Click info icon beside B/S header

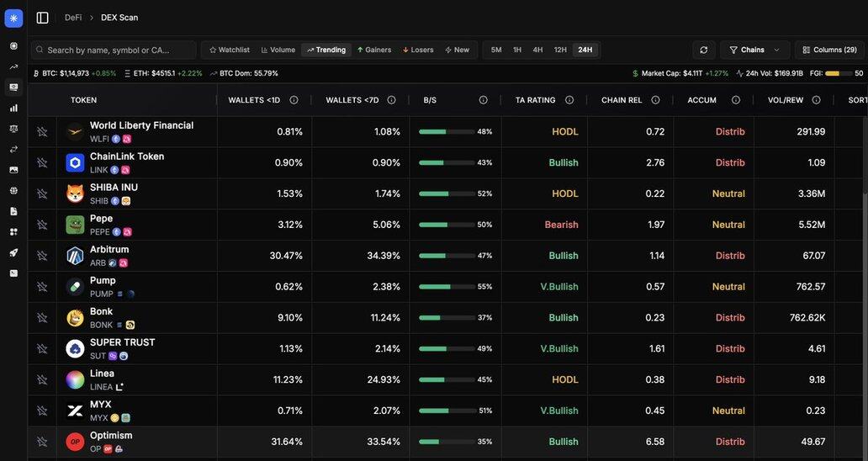click(484, 100)
